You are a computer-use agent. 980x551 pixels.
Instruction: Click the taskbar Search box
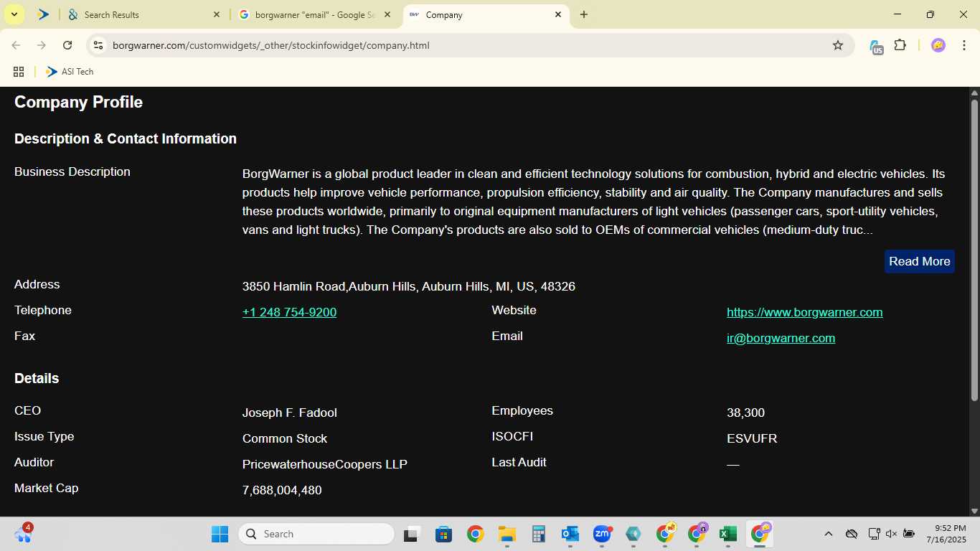(316, 534)
